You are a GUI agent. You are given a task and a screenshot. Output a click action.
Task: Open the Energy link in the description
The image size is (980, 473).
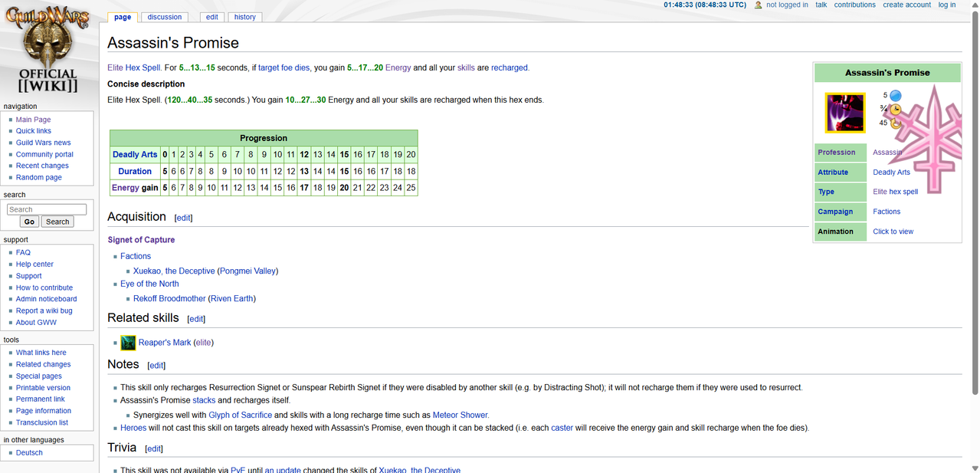pyautogui.click(x=398, y=67)
